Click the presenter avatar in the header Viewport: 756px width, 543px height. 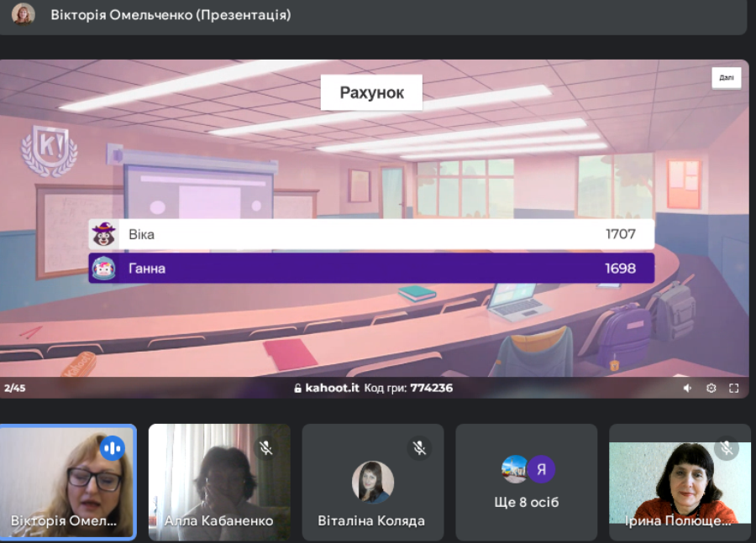(24, 14)
